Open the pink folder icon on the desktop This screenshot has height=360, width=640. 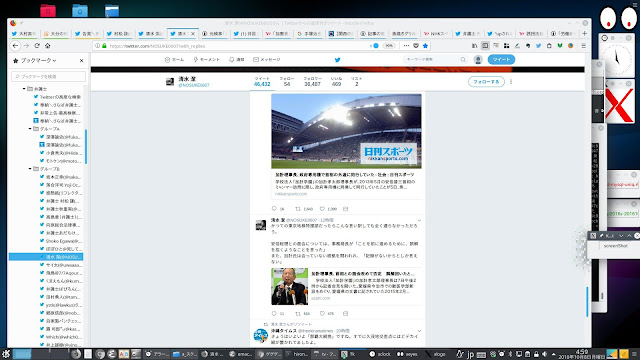pyautogui.click(x=48, y=10)
